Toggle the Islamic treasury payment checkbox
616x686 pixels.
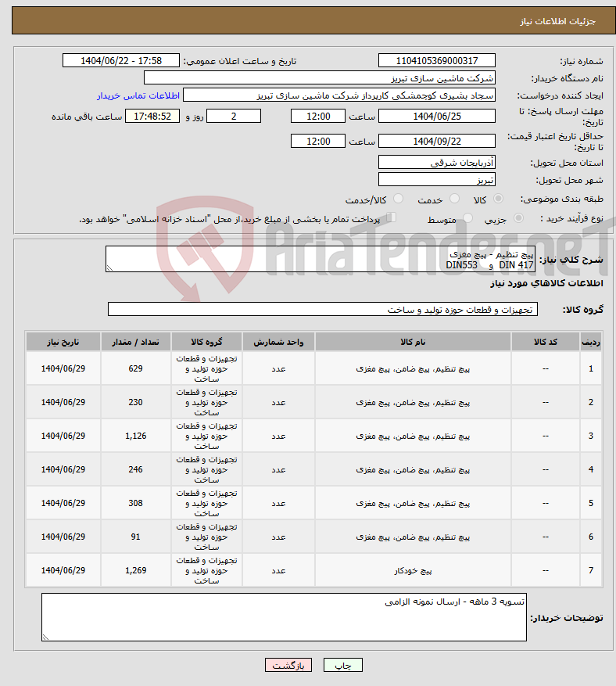click(392, 217)
